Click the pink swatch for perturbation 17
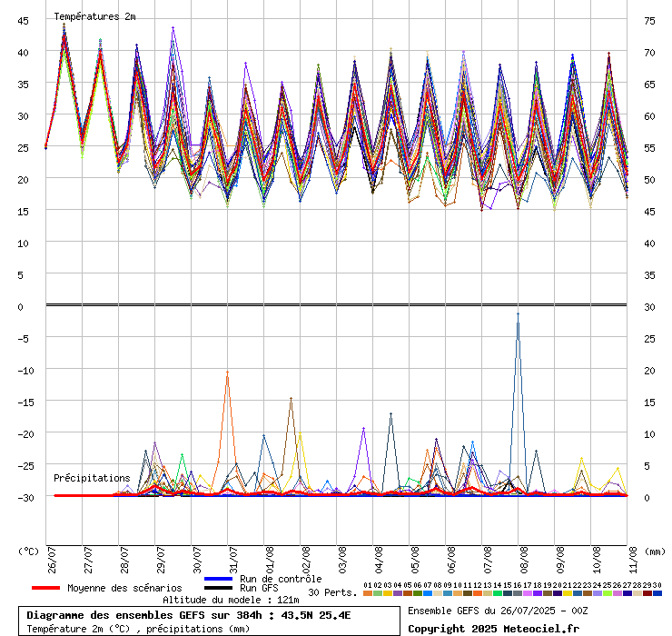This screenshot has width=672, height=636. click(527, 593)
